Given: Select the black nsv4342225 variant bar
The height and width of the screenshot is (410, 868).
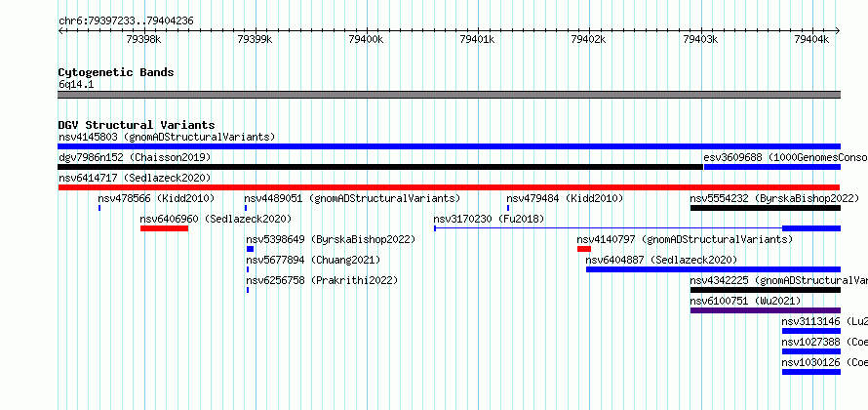Looking at the screenshot, I should (766, 290).
